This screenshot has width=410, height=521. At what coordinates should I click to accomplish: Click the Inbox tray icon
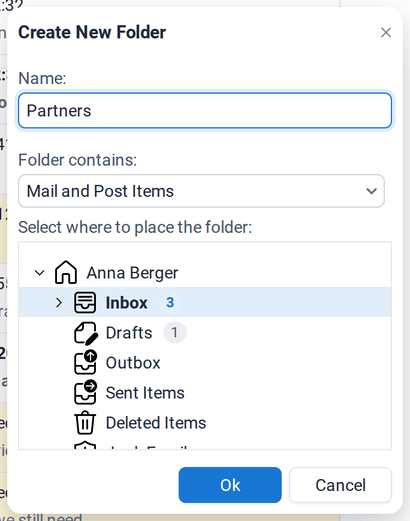click(x=85, y=302)
